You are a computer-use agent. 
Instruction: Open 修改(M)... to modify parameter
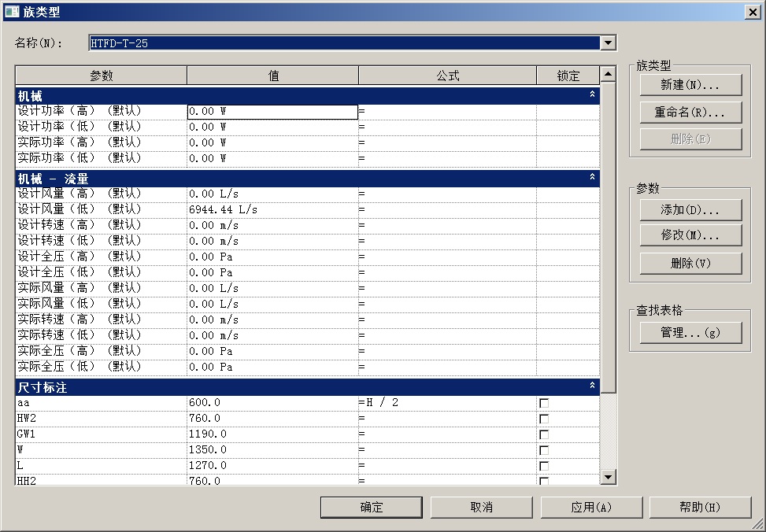click(690, 235)
